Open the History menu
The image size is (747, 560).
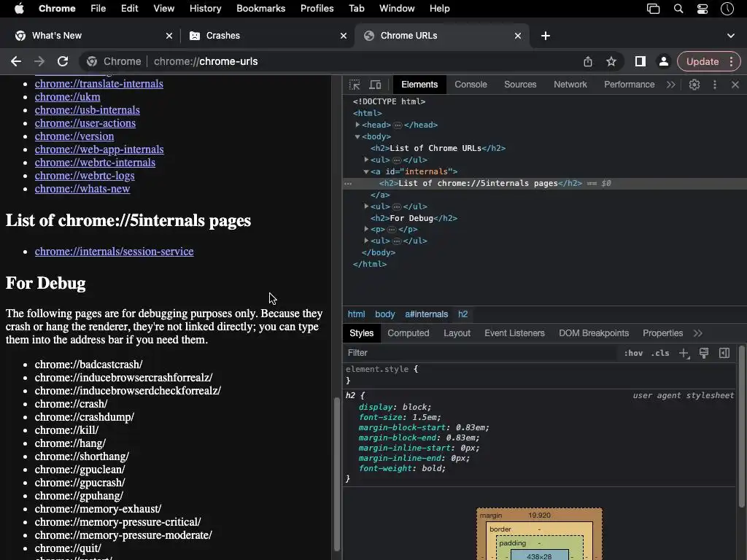(x=205, y=9)
